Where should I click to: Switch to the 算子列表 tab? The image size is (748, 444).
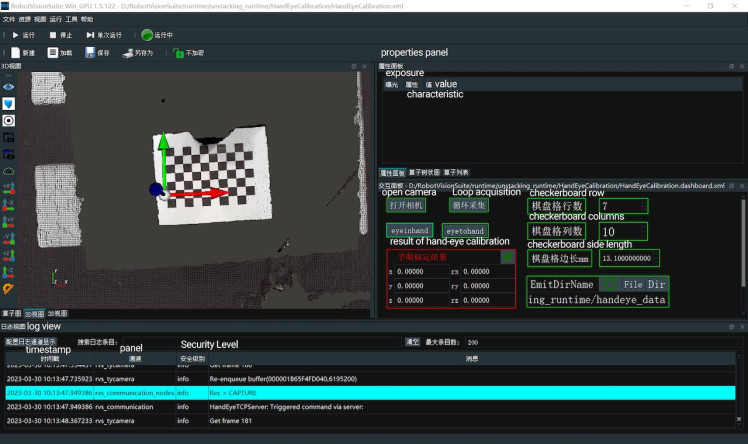(456, 172)
